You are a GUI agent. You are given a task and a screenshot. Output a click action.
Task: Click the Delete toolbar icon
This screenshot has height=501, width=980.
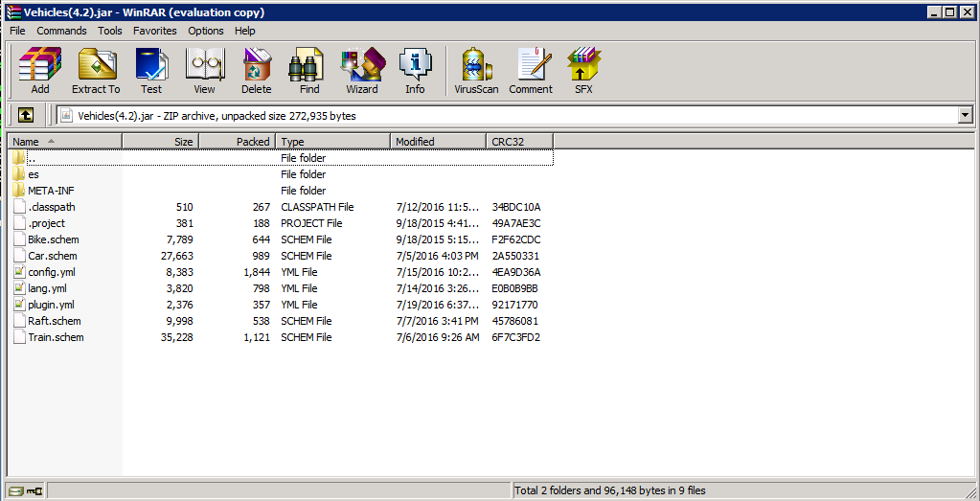pos(256,64)
